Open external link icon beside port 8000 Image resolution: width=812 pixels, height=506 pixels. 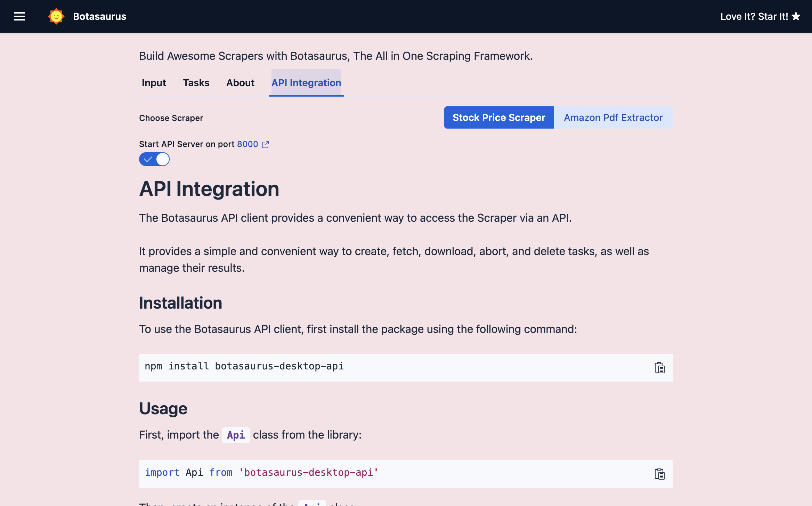(266, 145)
